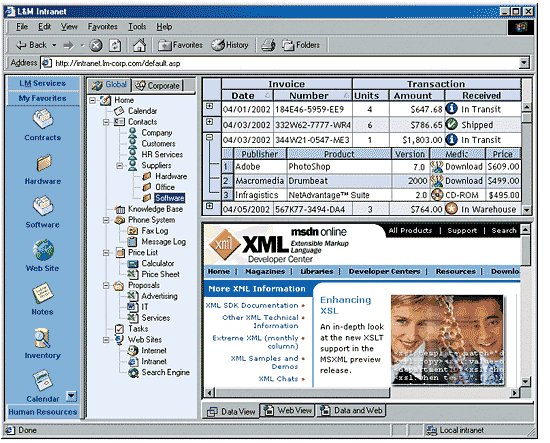Switch to the Global tab
The image size is (550, 443).
pos(109,85)
